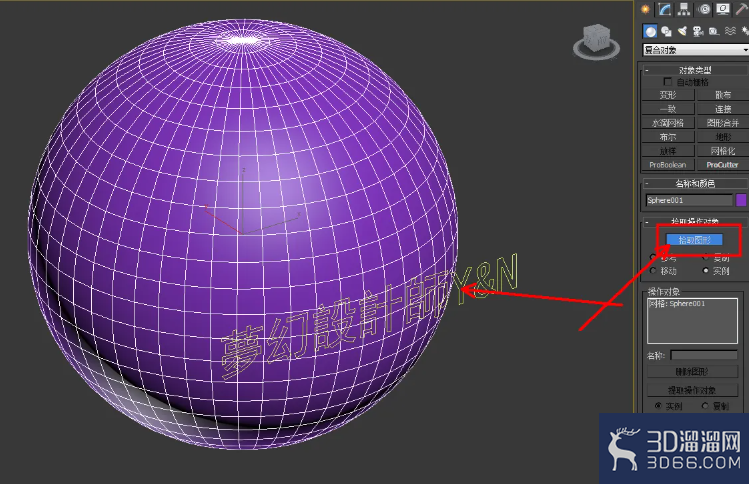Switch to the Modify panel tab
749x484 pixels.
click(664, 9)
